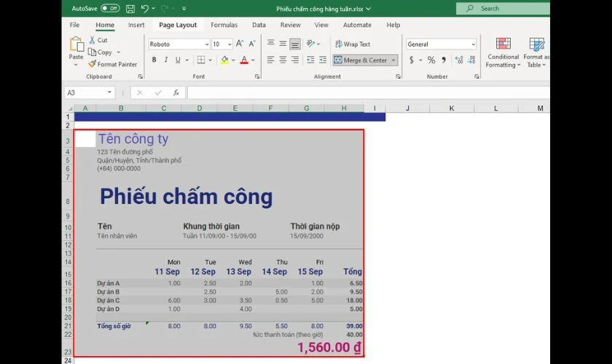Apply Comma Style icon
Viewport: 612px width, 364px height.
coord(444,60)
